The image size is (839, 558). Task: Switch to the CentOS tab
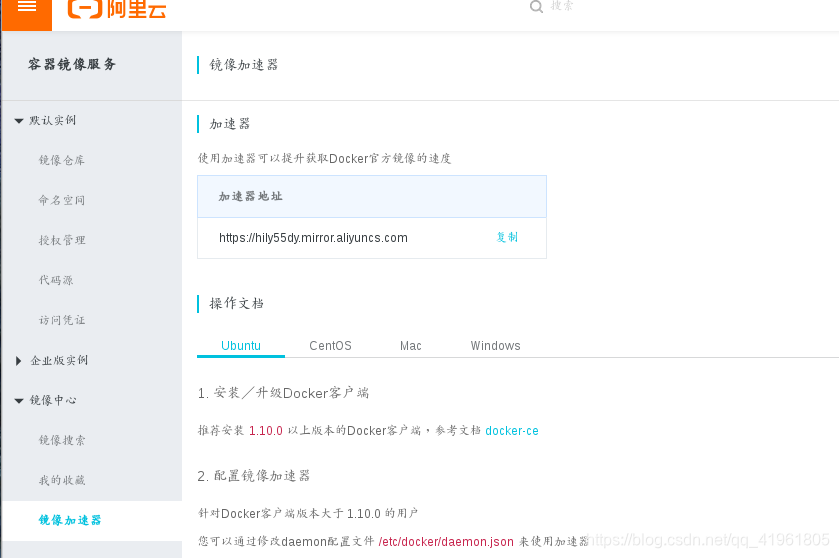click(330, 346)
